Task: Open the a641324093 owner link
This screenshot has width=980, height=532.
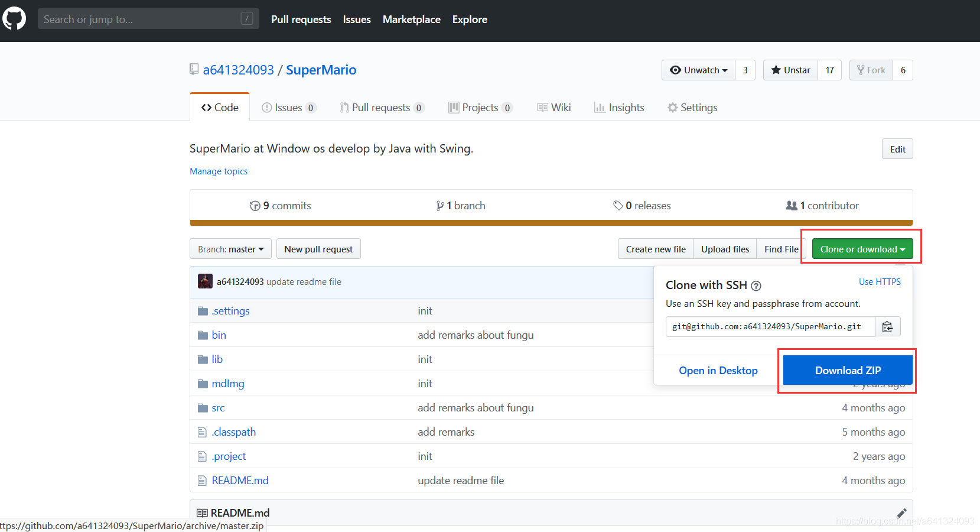Action: tap(239, 70)
